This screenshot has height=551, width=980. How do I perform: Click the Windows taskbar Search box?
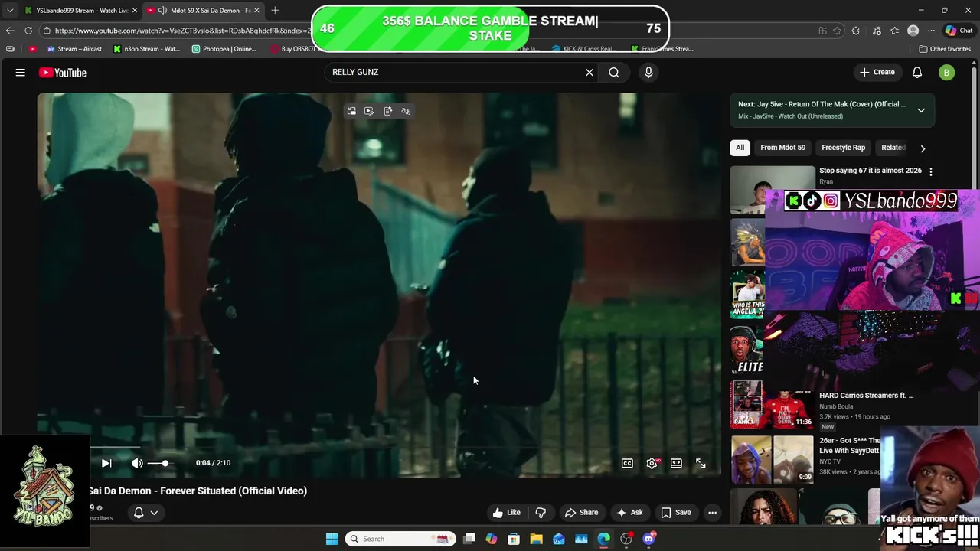[x=400, y=539]
